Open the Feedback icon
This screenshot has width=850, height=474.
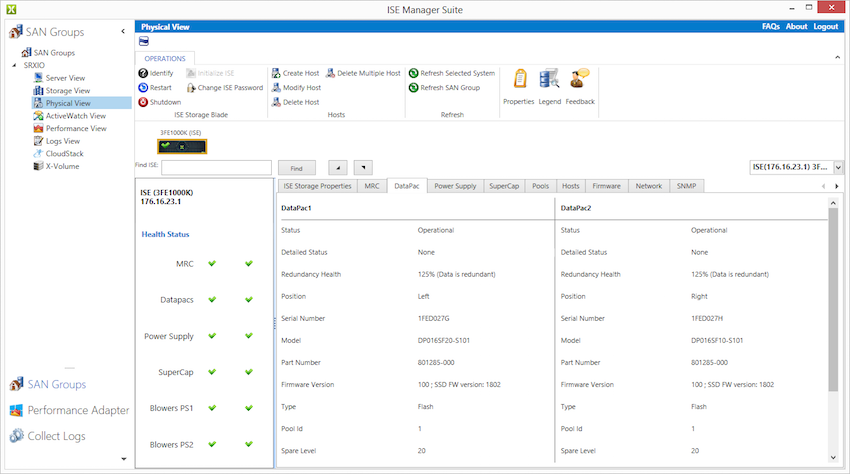(x=579, y=79)
